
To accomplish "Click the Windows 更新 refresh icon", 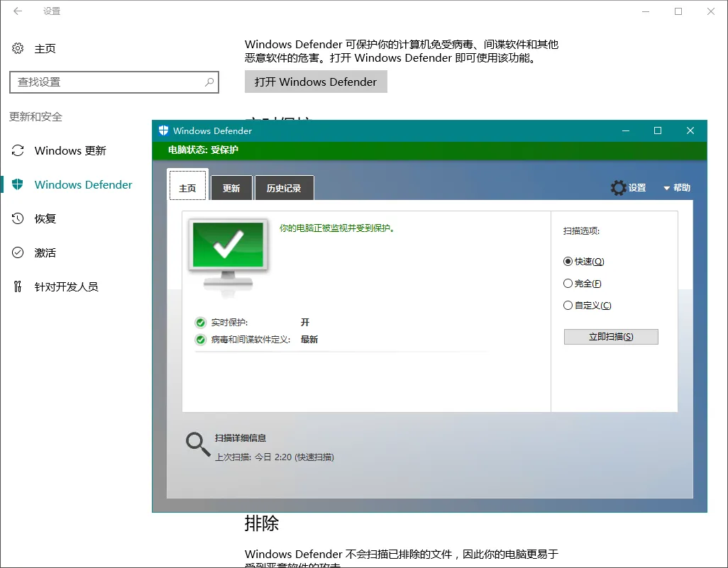I will [x=18, y=150].
